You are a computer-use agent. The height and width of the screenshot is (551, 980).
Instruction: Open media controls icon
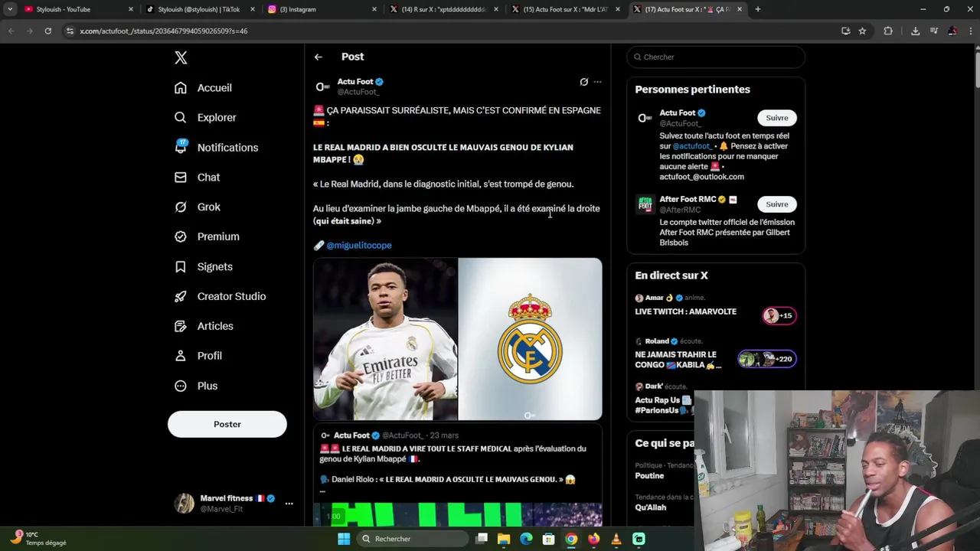(933, 31)
